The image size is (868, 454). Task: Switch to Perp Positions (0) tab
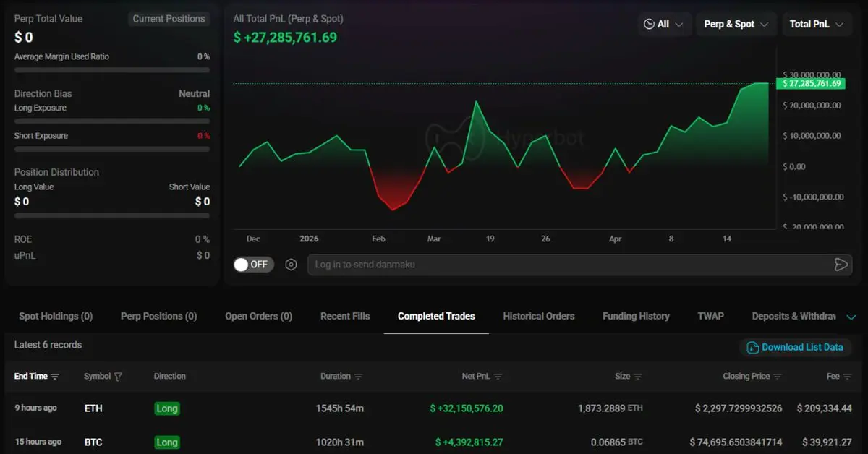point(158,316)
